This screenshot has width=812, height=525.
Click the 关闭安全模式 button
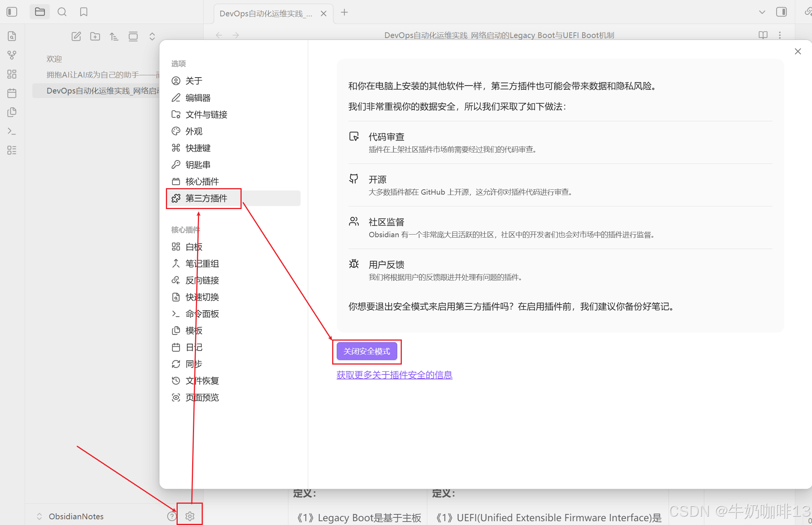click(x=366, y=351)
